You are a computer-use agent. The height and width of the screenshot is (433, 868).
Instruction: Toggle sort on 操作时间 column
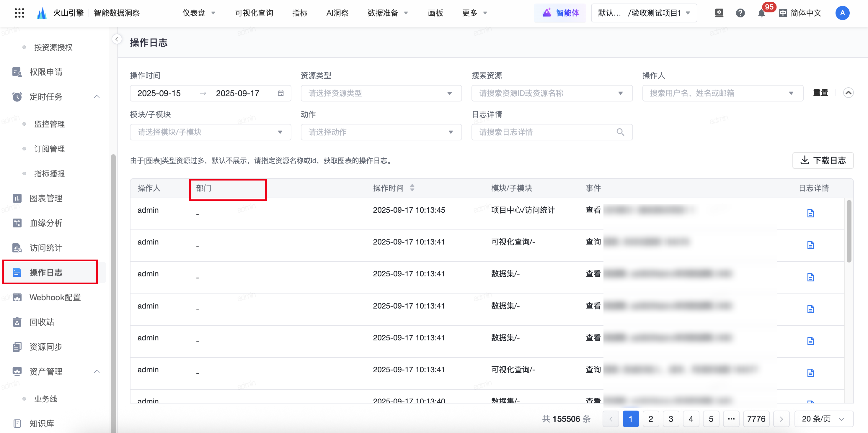coord(412,188)
